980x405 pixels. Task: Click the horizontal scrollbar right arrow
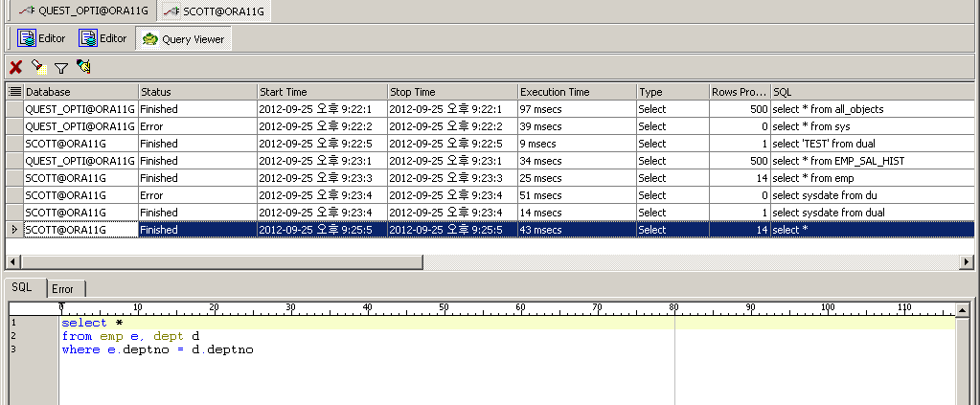click(x=967, y=262)
